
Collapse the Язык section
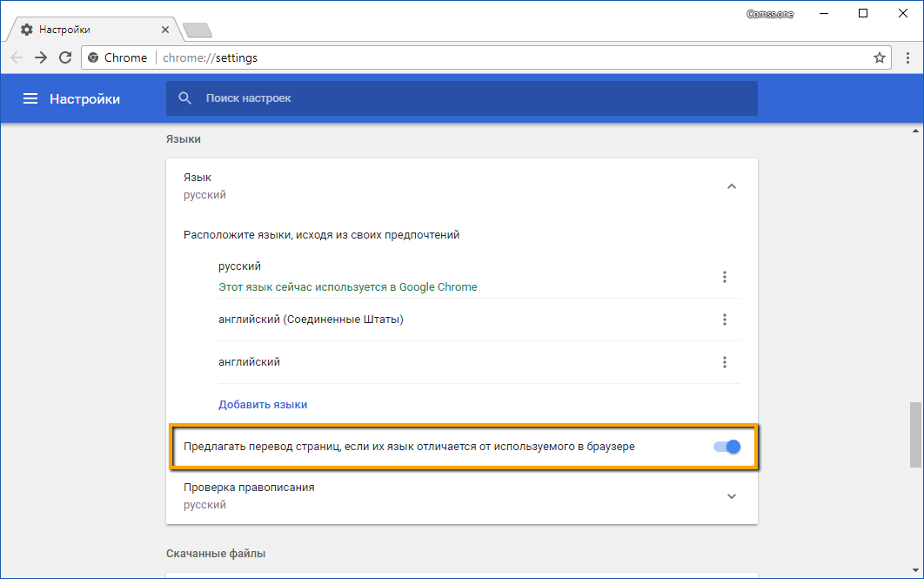click(731, 185)
